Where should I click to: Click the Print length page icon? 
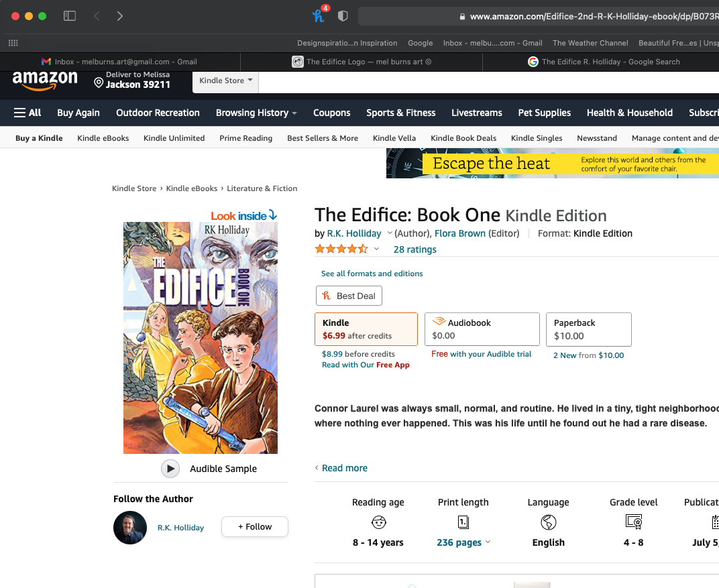(x=463, y=522)
